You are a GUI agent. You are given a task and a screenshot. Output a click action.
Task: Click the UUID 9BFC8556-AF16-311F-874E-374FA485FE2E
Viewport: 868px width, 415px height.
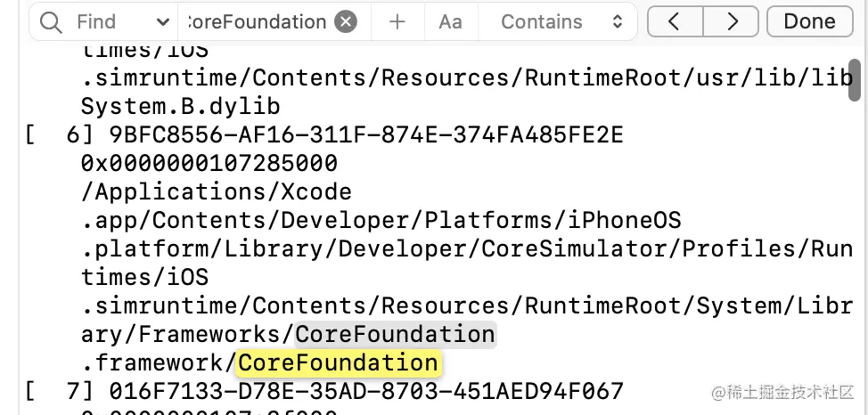click(x=365, y=135)
